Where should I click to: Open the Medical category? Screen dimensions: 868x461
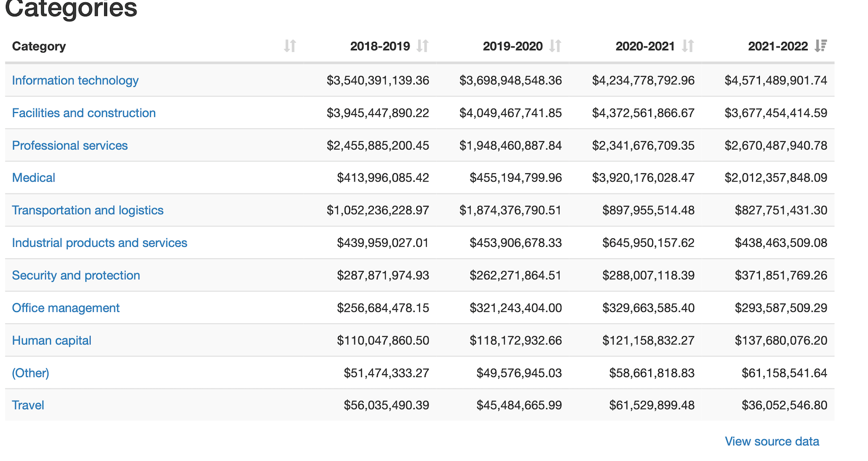coord(34,178)
